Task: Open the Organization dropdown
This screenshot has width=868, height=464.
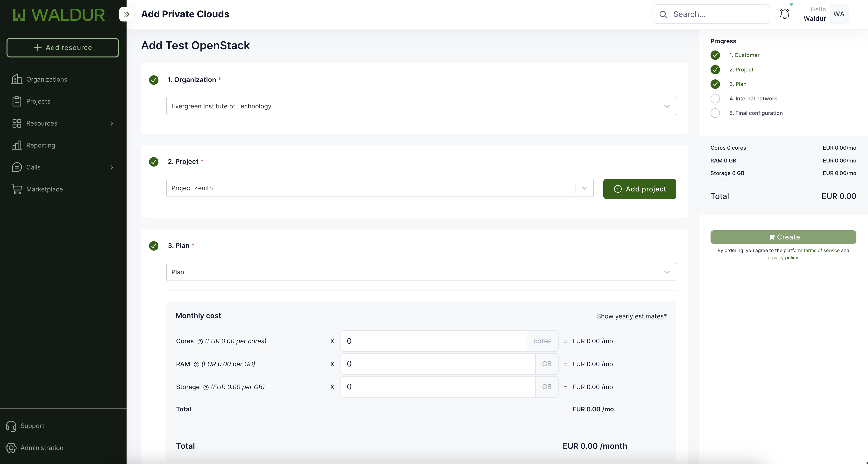Action: 667,106
